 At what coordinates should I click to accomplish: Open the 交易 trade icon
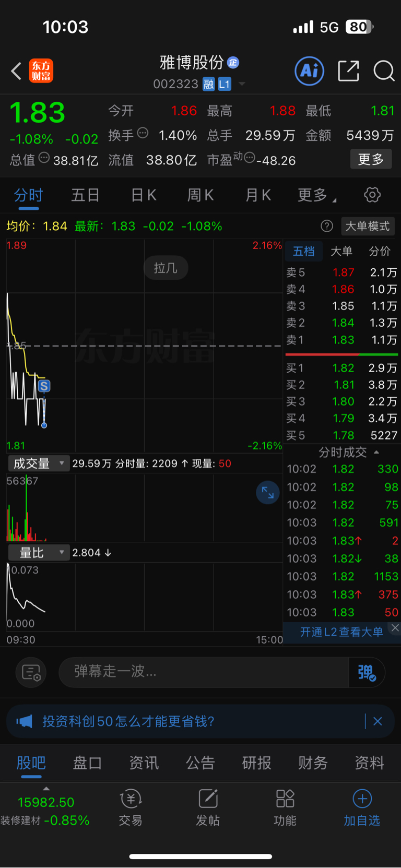coord(131,807)
